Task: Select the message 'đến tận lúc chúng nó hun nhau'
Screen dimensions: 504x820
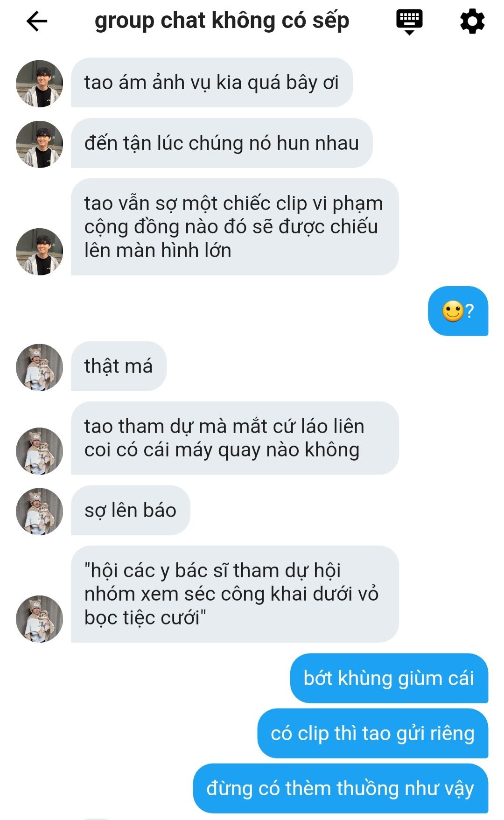Action: [x=222, y=143]
